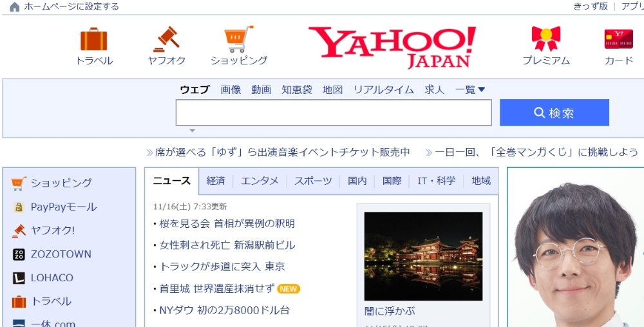This screenshot has width=644, height=327.
Task: Select the ウェブ search tab
Action: pyautogui.click(x=194, y=89)
